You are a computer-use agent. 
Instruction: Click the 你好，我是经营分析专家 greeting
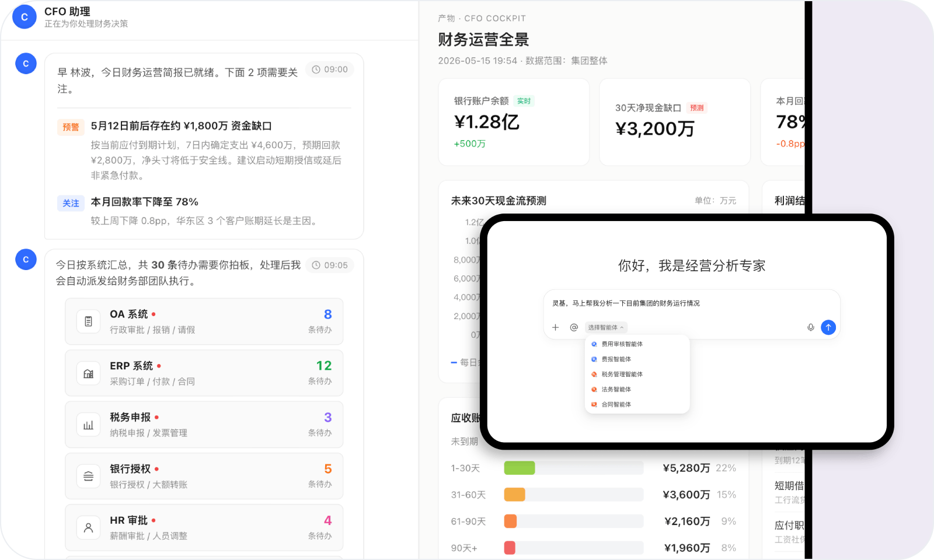692,266
